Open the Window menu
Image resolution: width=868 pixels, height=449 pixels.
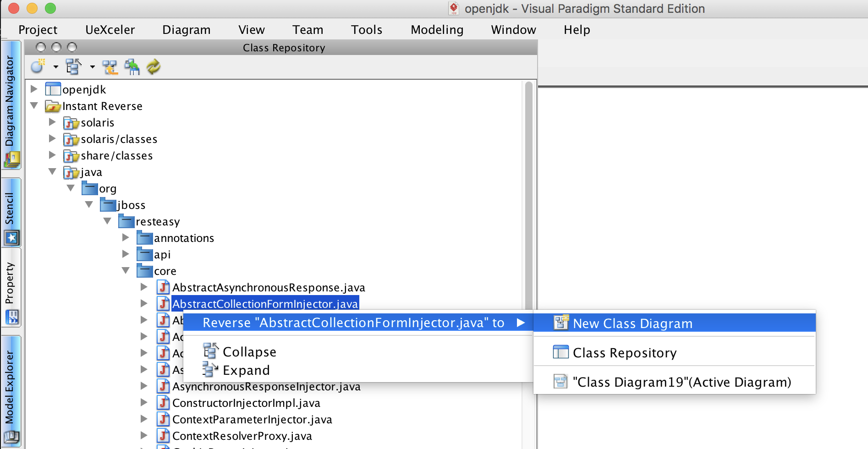tap(514, 30)
